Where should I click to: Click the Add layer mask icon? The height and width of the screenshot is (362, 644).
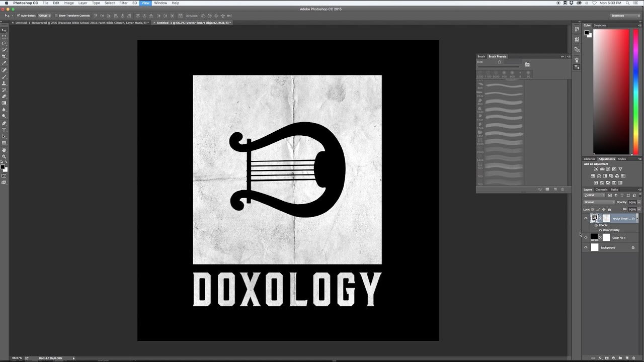(607, 358)
